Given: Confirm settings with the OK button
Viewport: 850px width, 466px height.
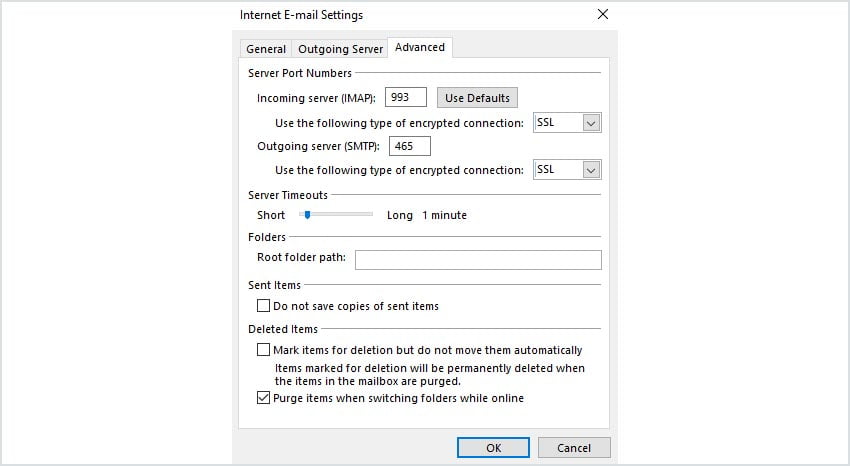Looking at the screenshot, I should [493, 448].
